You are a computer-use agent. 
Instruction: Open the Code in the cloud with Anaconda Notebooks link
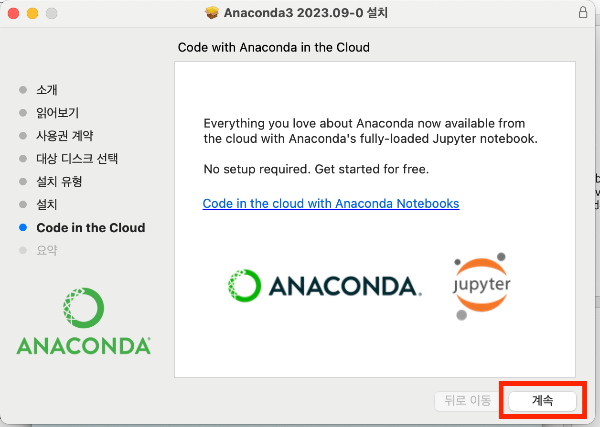tap(331, 204)
